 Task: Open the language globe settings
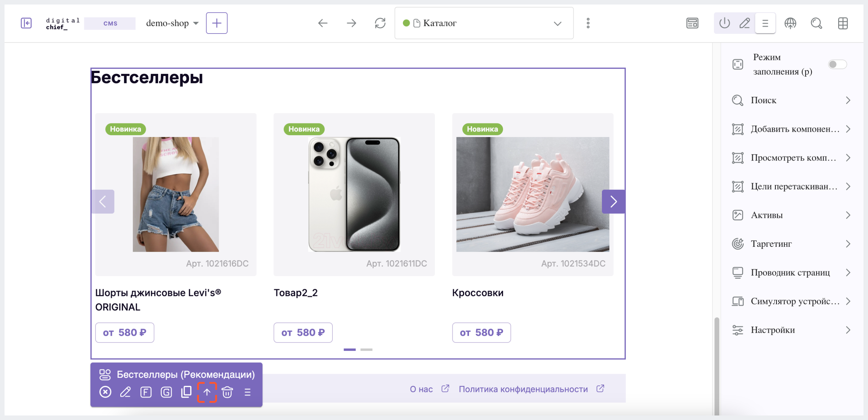coord(790,23)
